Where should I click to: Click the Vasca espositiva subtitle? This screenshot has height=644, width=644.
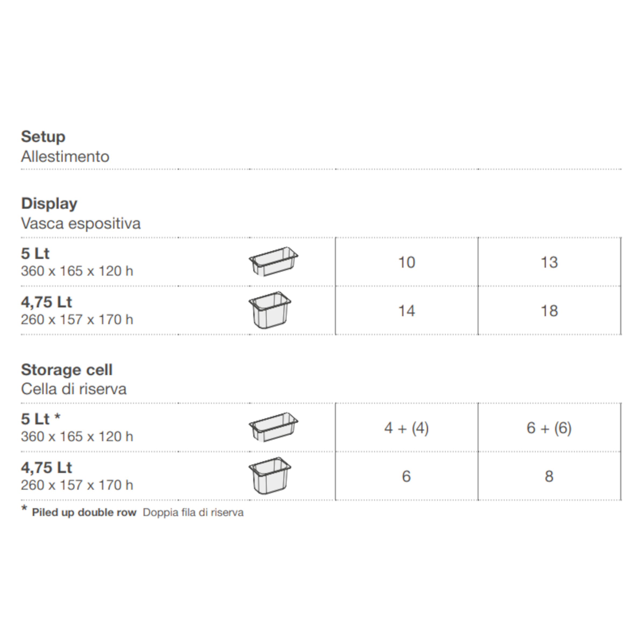click(x=81, y=223)
